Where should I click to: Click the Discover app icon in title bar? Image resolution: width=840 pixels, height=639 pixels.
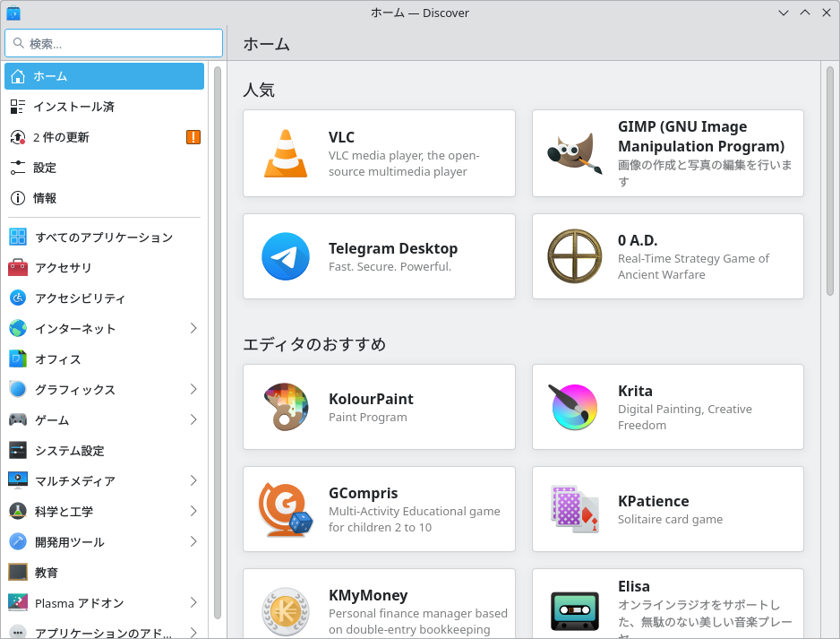[x=13, y=13]
